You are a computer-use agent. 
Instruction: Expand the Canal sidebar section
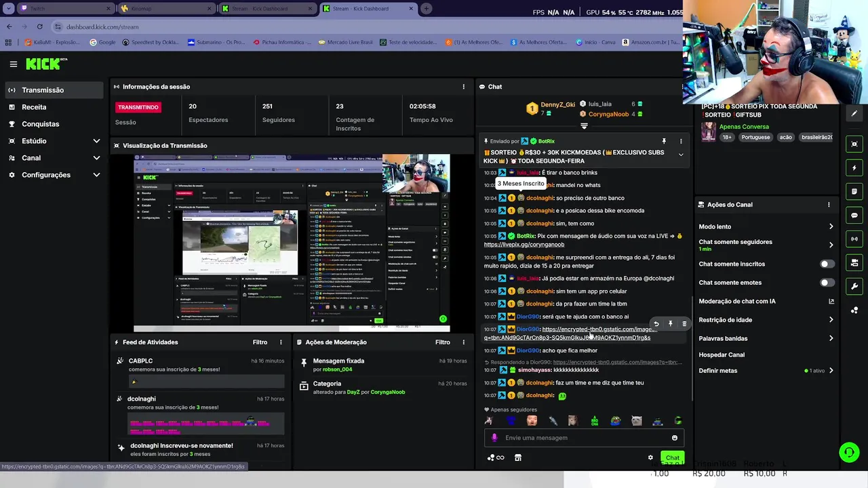[96, 158]
